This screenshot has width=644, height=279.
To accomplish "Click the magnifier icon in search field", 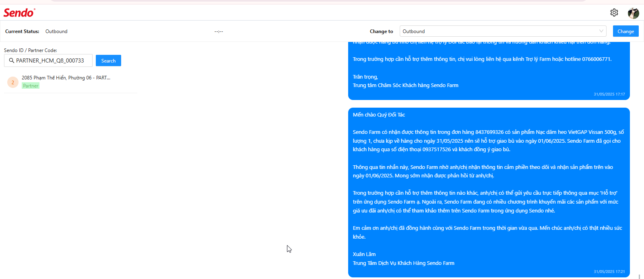I will click(x=12, y=60).
